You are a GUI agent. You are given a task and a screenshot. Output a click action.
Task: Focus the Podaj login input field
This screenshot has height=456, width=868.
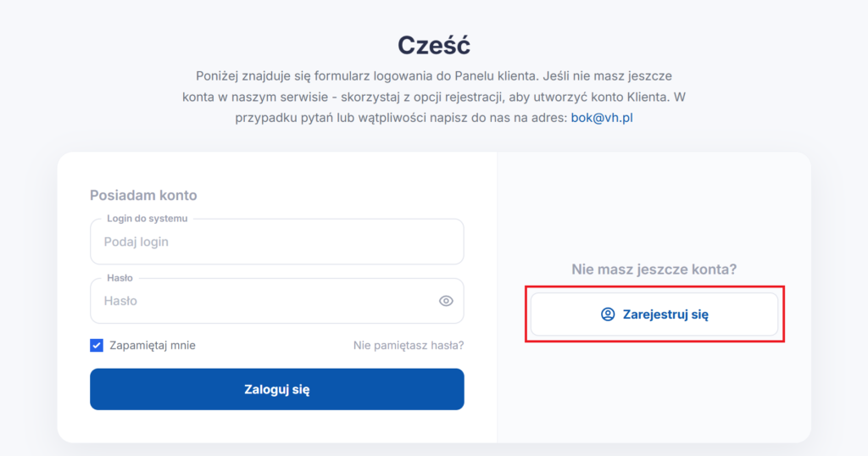(277, 242)
